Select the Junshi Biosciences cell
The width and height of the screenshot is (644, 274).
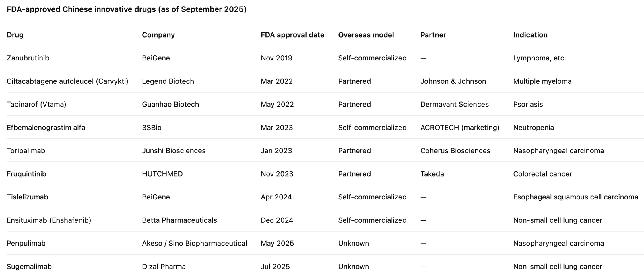click(x=174, y=151)
